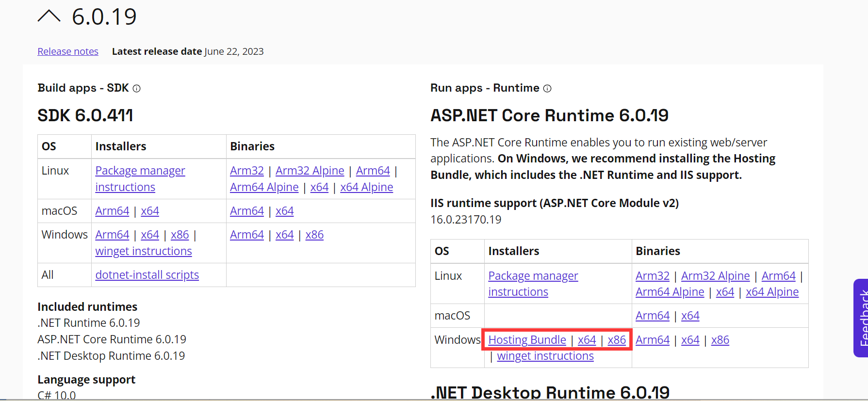Screen dimensions: 868x401
Task: Click the 'Included runtimes' heading
Action: (87, 307)
